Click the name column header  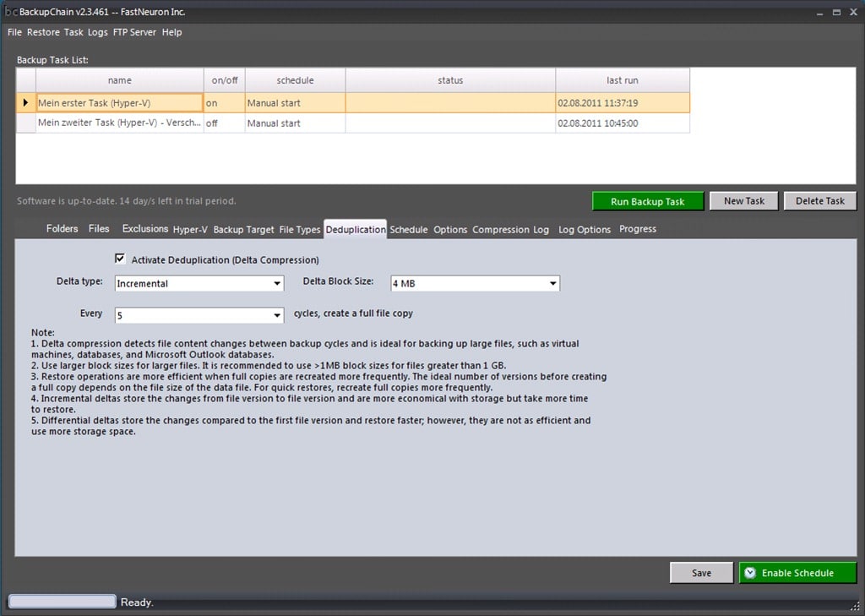(x=120, y=80)
